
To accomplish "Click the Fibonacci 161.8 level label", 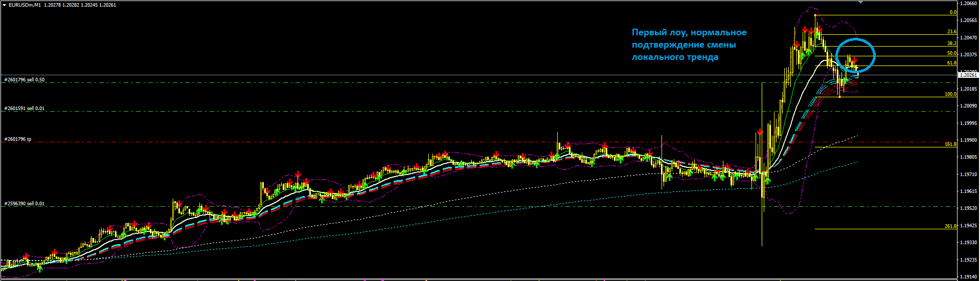I will pos(951,144).
